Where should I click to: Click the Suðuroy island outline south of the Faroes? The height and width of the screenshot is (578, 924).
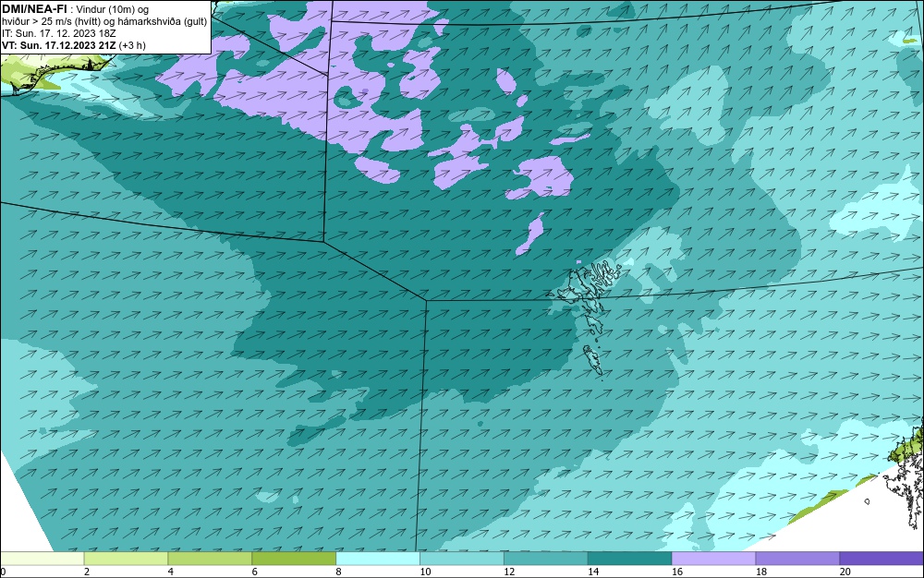point(593,359)
